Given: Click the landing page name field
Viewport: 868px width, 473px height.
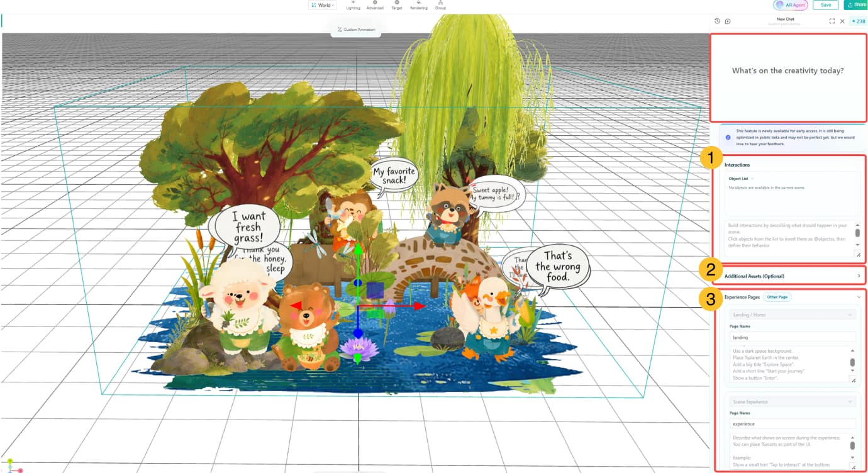Looking at the screenshot, I should point(793,337).
